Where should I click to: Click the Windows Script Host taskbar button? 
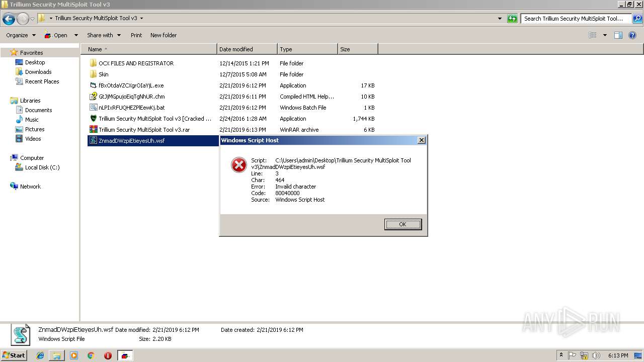click(x=124, y=355)
